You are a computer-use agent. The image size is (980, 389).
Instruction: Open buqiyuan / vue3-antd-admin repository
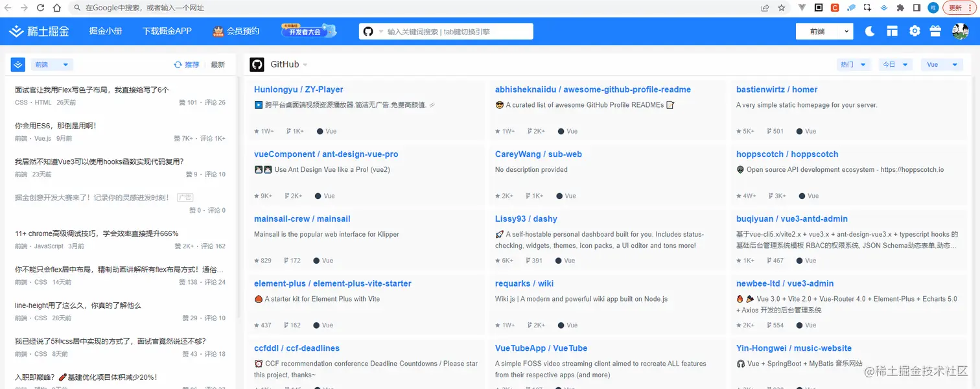792,219
